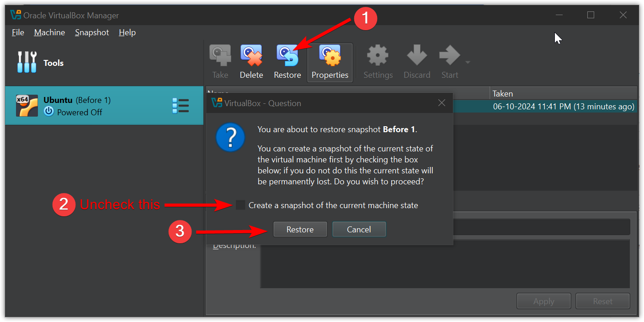Open the File menu
Image resolution: width=644 pixels, height=322 pixels.
(x=17, y=32)
